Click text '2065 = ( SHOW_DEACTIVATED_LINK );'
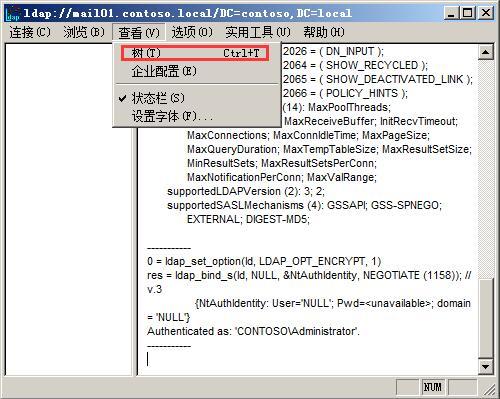 pyautogui.click(x=378, y=79)
